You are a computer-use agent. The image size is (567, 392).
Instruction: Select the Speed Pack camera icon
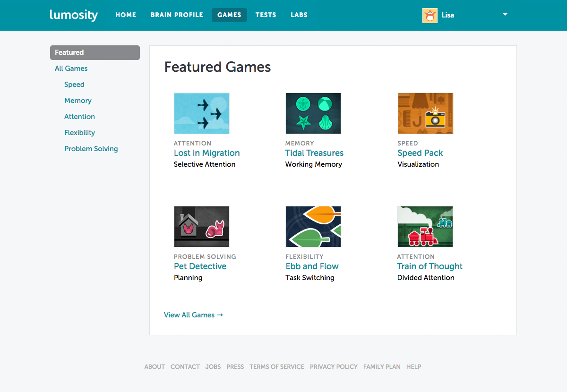click(x=425, y=113)
